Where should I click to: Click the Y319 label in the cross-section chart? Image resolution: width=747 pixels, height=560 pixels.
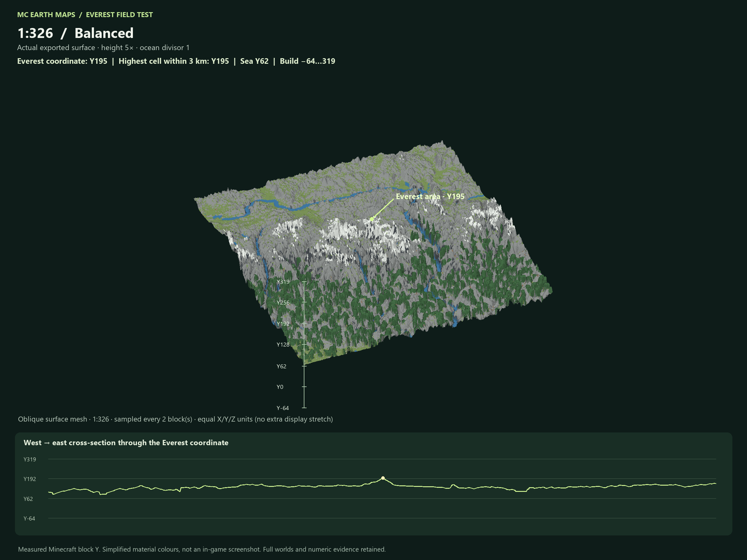click(30, 460)
